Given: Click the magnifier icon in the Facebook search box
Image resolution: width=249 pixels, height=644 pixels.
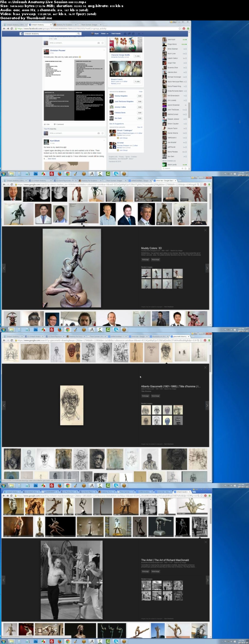Looking at the screenshot, I should point(78,34).
